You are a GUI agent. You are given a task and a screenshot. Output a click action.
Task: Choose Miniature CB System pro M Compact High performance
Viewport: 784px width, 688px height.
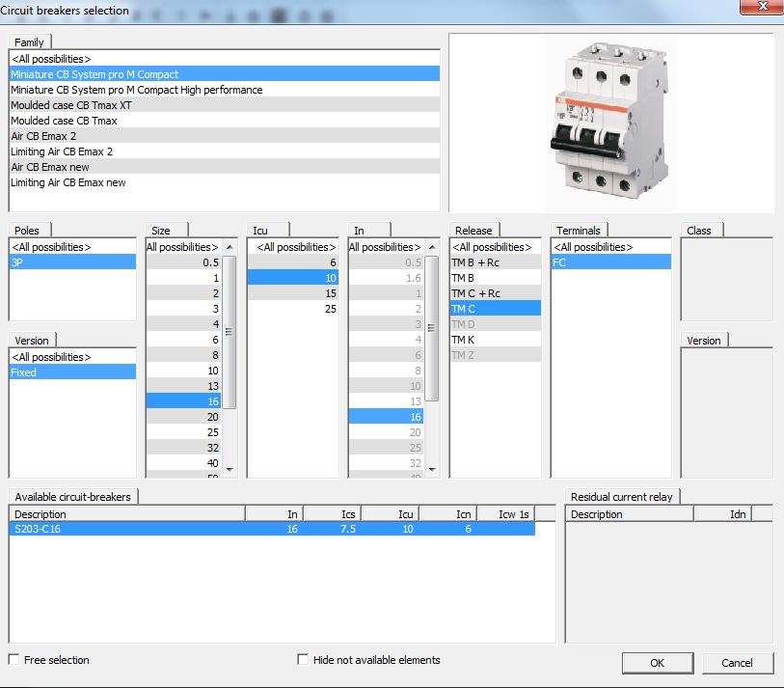tap(224, 90)
